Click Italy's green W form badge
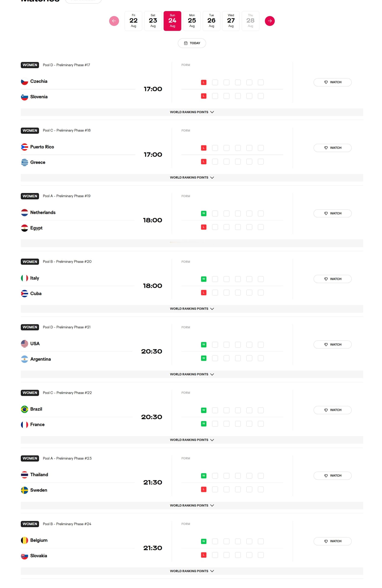 pos(204,279)
